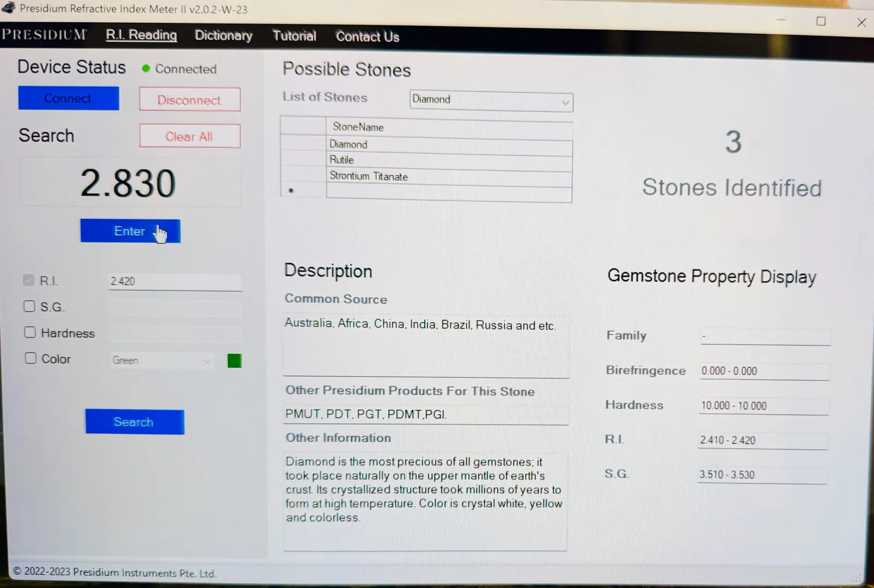
Task: Open the Contact Us menu item
Action: (368, 37)
